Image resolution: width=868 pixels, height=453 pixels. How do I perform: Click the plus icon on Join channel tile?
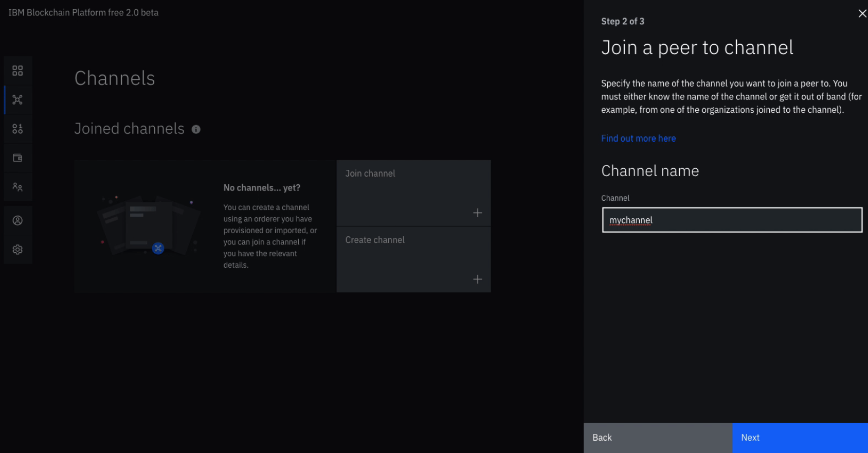(478, 213)
